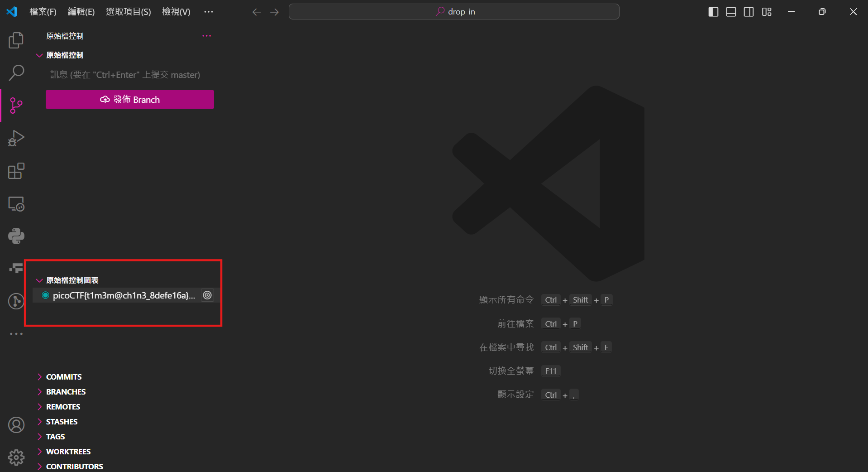Open the 檔案(F) menu

click(43, 12)
